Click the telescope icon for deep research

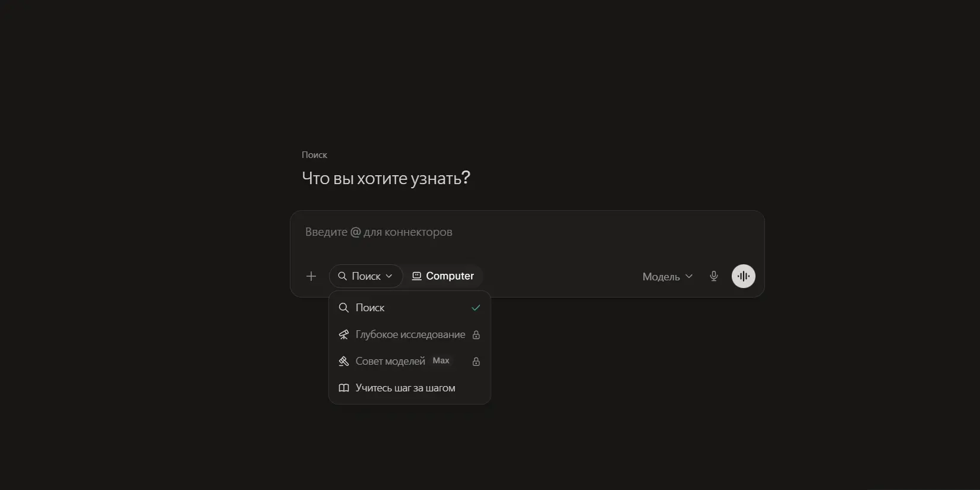click(344, 335)
